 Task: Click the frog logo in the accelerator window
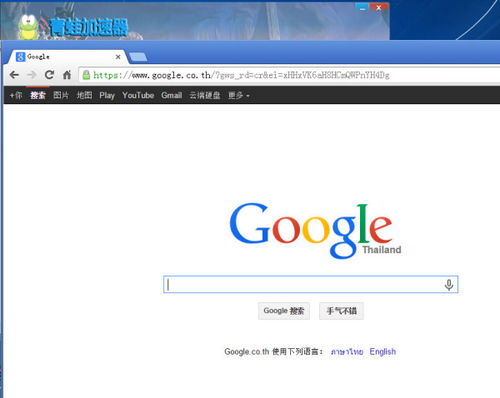pyautogui.click(x=28, y=27)
